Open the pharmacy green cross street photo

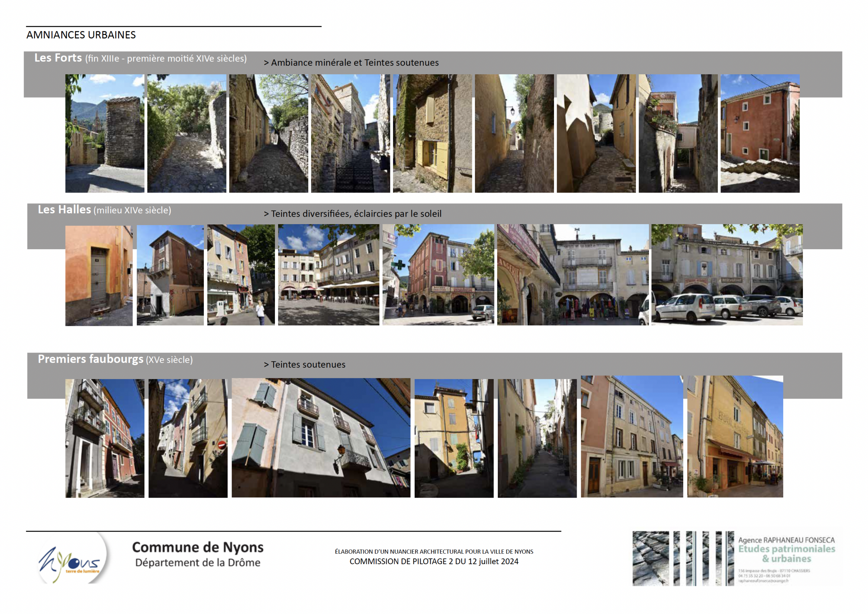(x=438, y=275)
